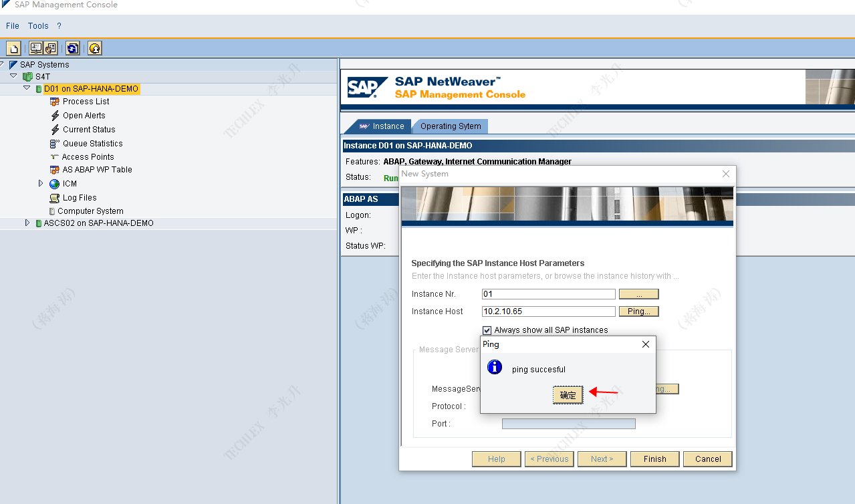
Task: Open the Process List icon
Action: (55, 102)
